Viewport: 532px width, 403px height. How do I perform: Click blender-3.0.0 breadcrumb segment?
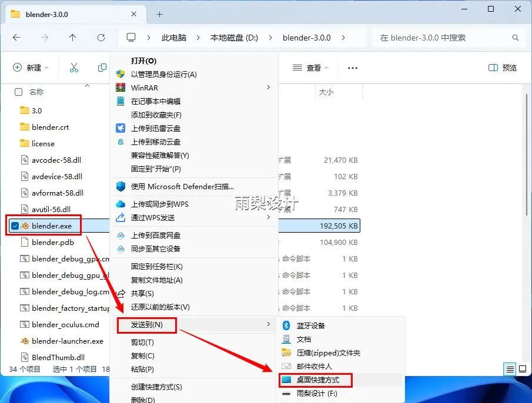click(x=306, y=38)
